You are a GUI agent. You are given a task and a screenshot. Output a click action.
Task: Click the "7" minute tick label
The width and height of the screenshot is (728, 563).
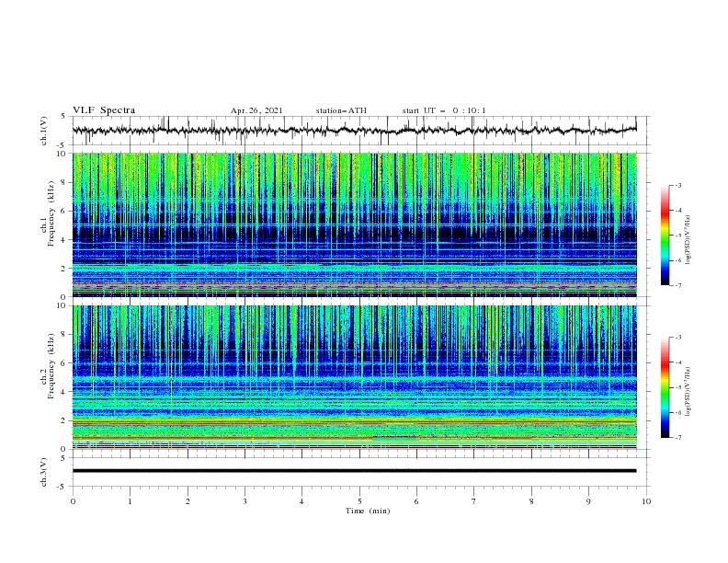click(474, 501)
